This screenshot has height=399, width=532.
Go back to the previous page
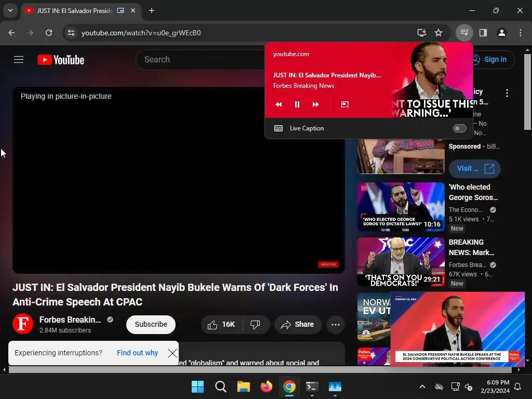click(11, 33)
